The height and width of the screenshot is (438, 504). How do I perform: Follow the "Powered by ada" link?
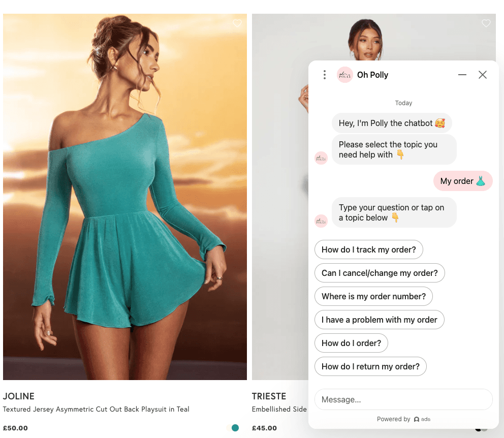(403, 419)
